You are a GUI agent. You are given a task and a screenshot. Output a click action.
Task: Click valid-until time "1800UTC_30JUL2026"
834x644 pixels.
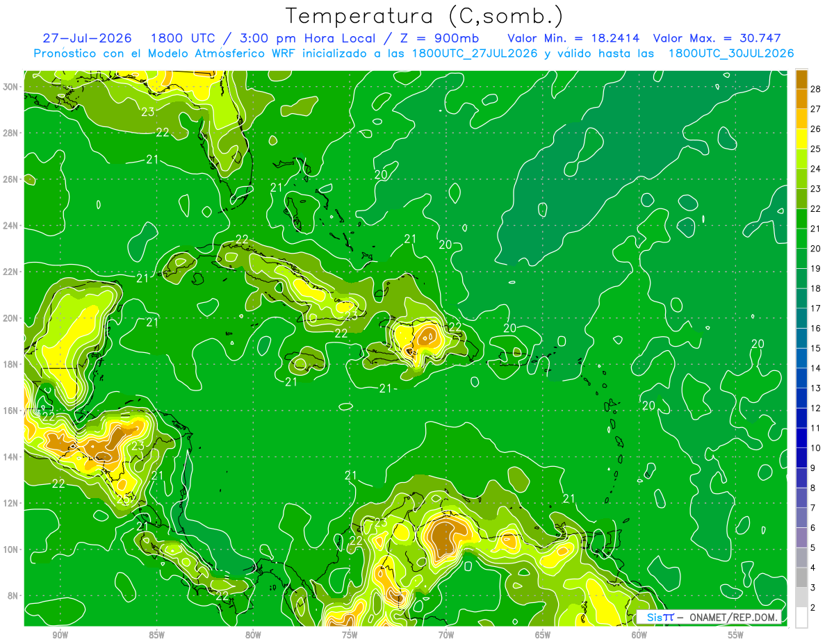[x=731, y=53]
